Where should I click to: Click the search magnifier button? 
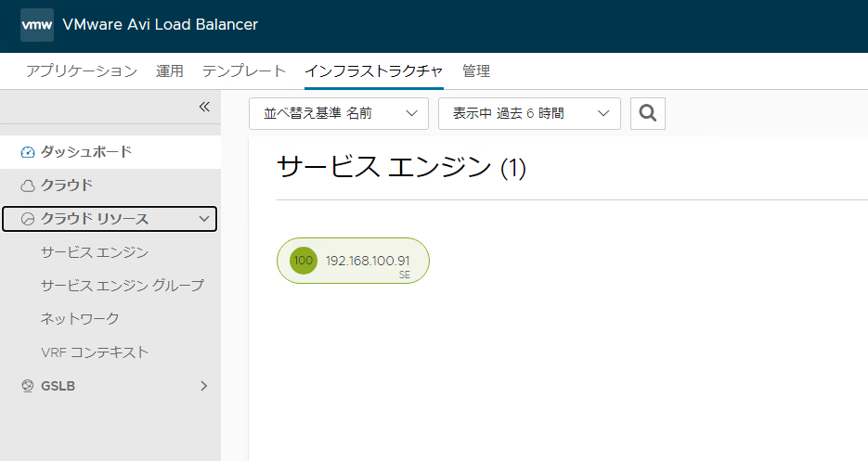(648, 113)
